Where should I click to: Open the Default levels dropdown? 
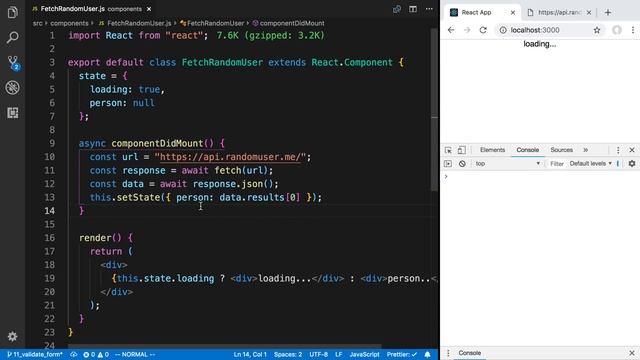(591, 164)
